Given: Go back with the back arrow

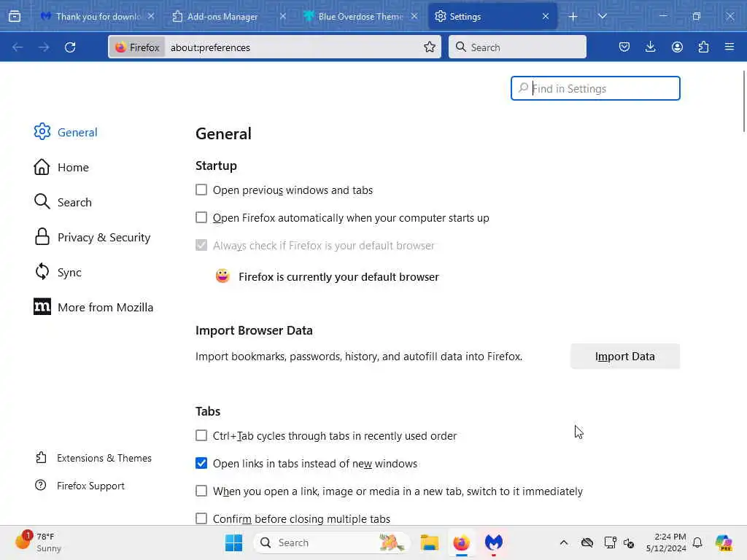Looking at the screenshot, I should click(x=18, y=47).
